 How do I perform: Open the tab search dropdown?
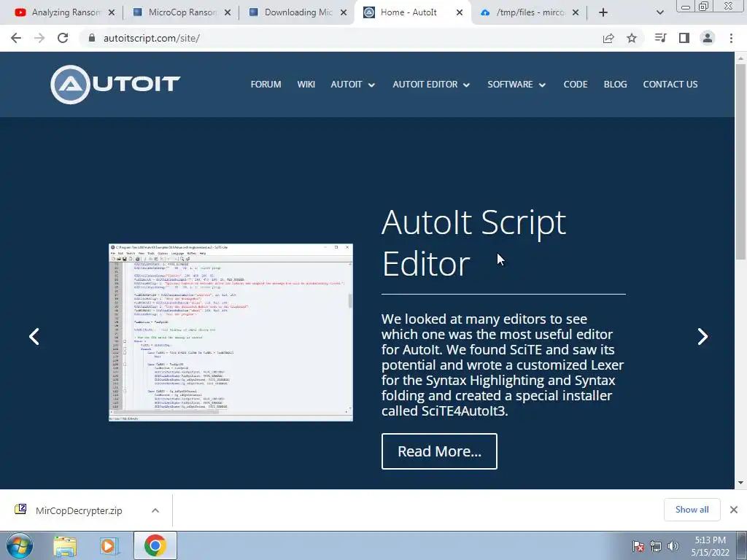(x=659, y=12)
